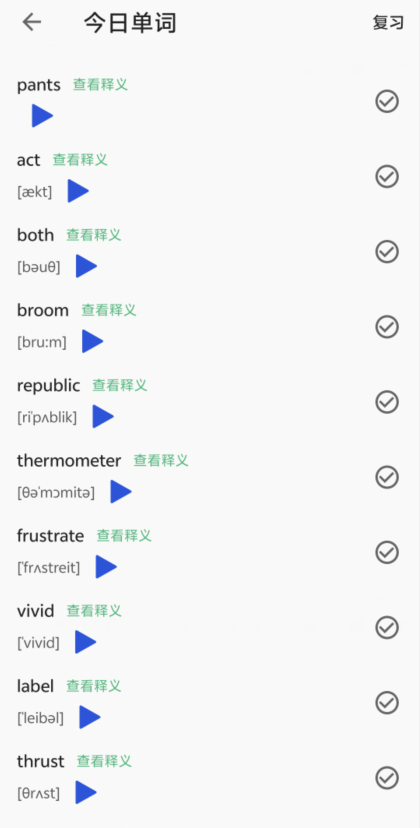The width and height of the screenshot is (420, 828).
Task: Show 查看释义 for 'republic'
Action: tap(120, 385)
